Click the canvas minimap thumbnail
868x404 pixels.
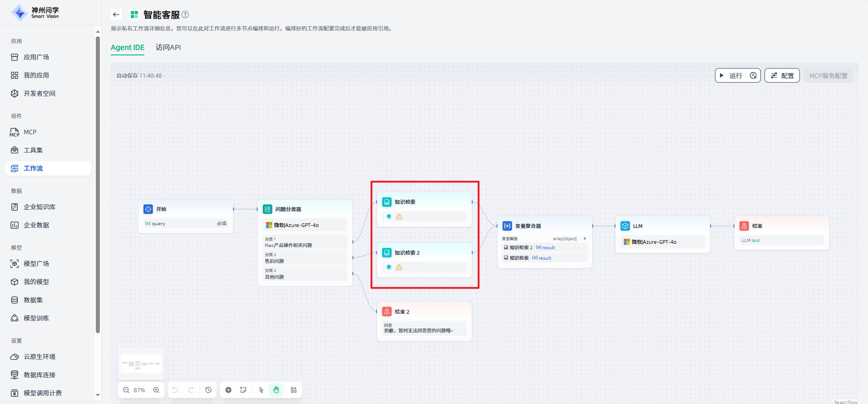[141, 364]
